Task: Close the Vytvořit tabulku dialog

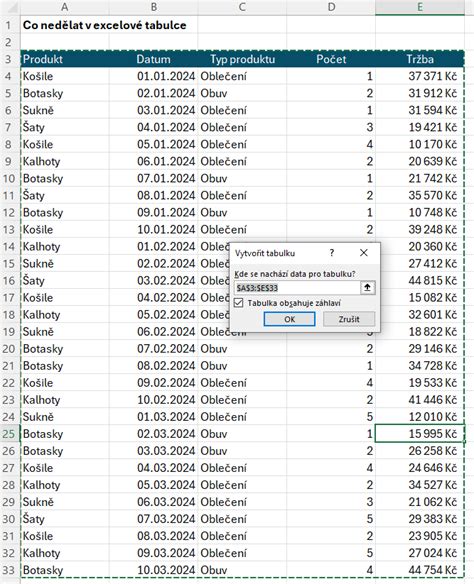Action: tap(364, 253)
